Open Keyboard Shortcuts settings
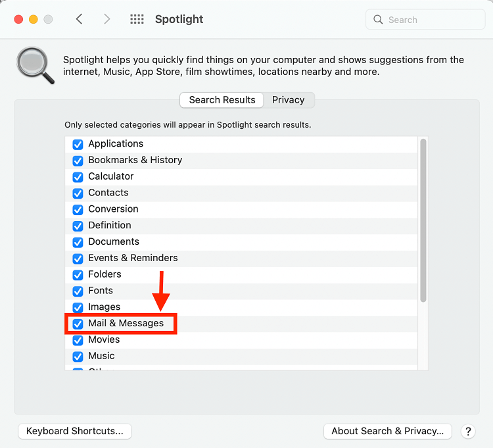493x448 pixels. click(x=75, y=431)
